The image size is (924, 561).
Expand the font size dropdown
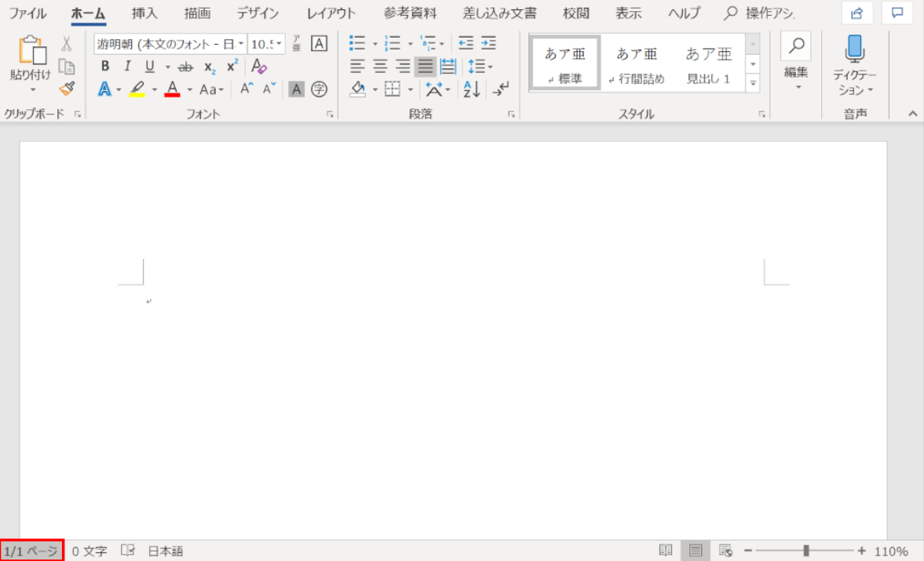pyautogui.click(x=279, y=44)
